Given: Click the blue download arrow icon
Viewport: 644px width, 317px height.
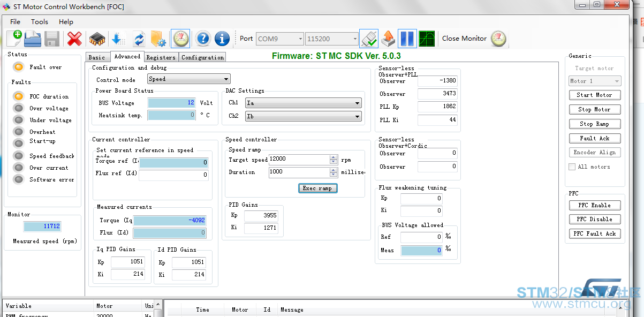Looking at the screenshot, I should [118, 39].
